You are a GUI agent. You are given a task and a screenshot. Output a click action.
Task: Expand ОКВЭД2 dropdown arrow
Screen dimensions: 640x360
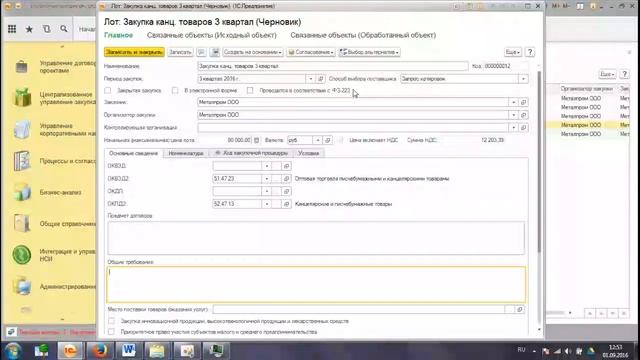click(267, 178)
